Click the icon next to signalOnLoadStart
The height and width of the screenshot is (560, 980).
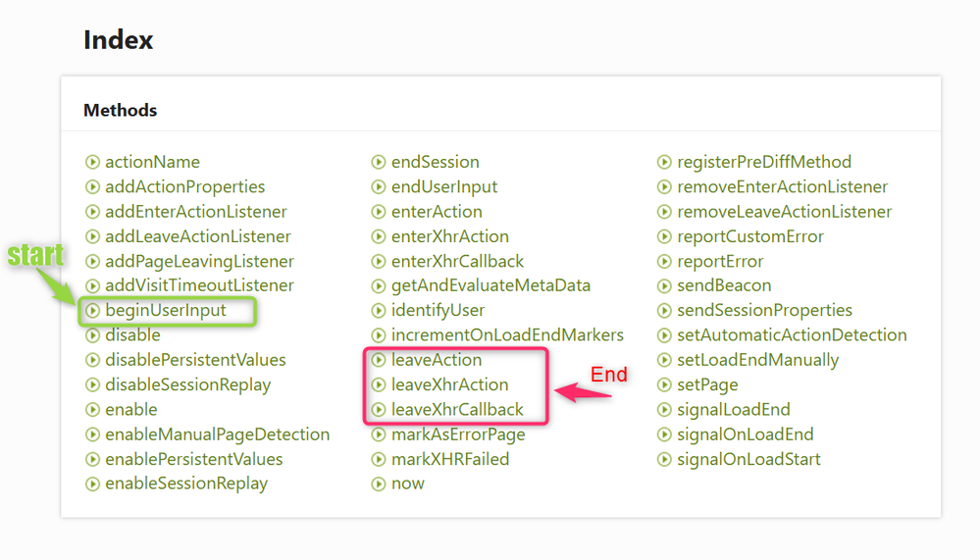tap(665, 459)
